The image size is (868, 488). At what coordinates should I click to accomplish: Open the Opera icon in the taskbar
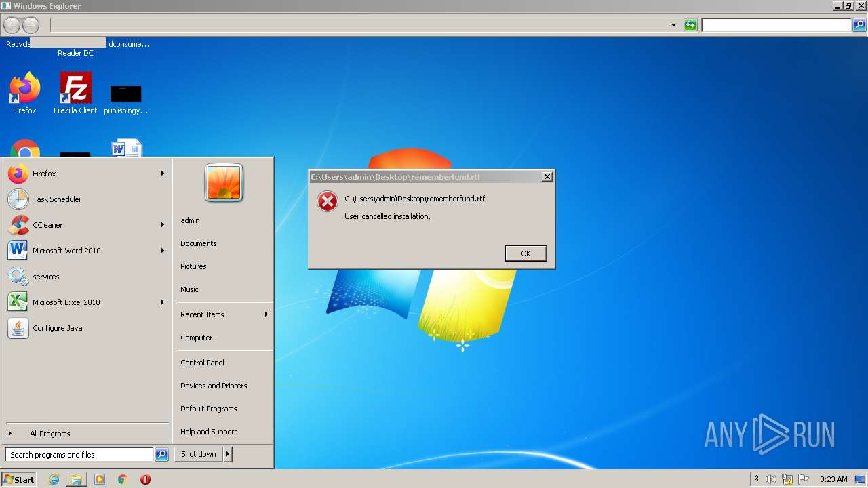[145, 479]
